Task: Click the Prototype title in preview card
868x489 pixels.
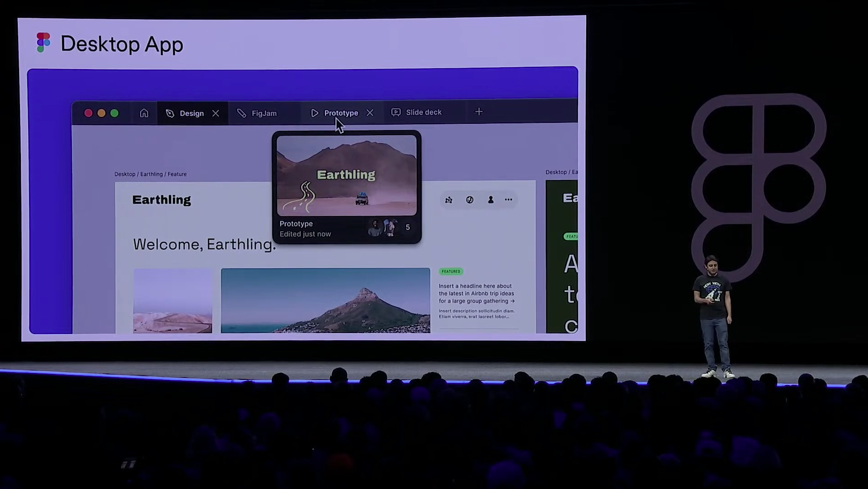Action: [x=296, y=224]
